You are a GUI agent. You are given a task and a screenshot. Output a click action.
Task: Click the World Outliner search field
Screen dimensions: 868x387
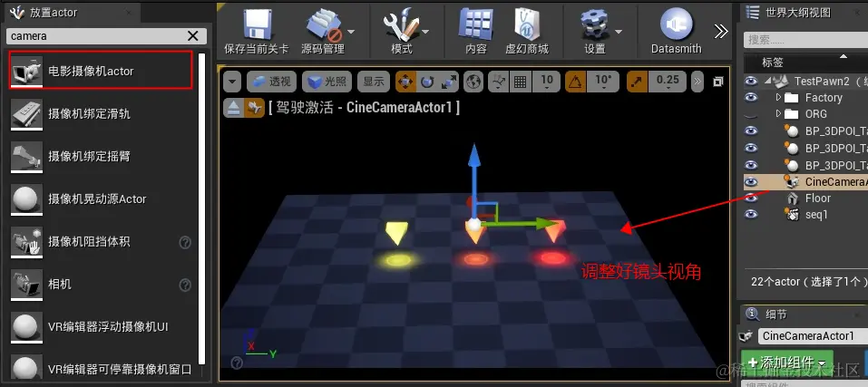coord(806,40)
